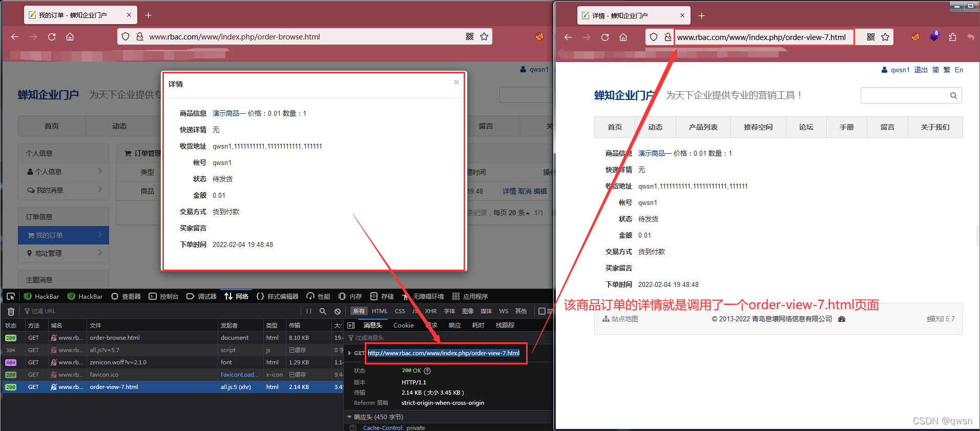
Task: Click help icon next to 200 OK status
Action: (x=427, y=371)
